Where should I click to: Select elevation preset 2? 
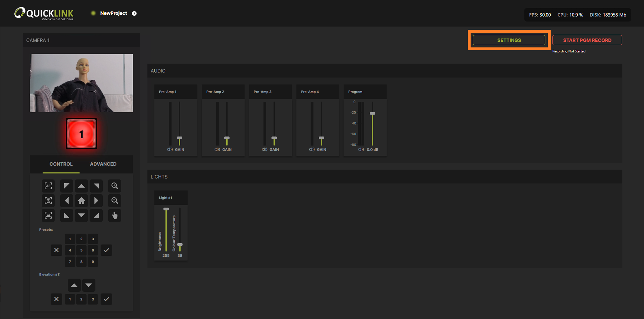tap(81, 299)
